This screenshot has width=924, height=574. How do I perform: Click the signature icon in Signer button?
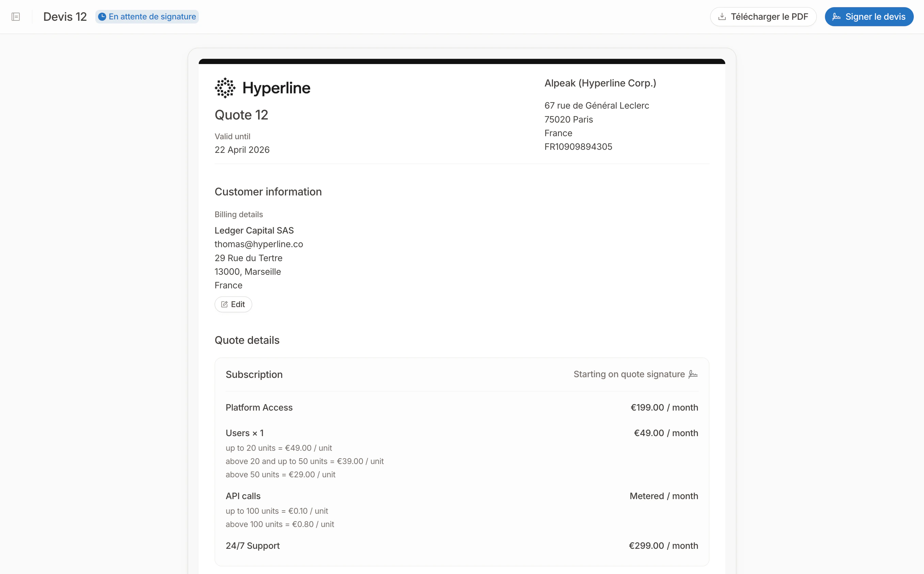[836, 17]
